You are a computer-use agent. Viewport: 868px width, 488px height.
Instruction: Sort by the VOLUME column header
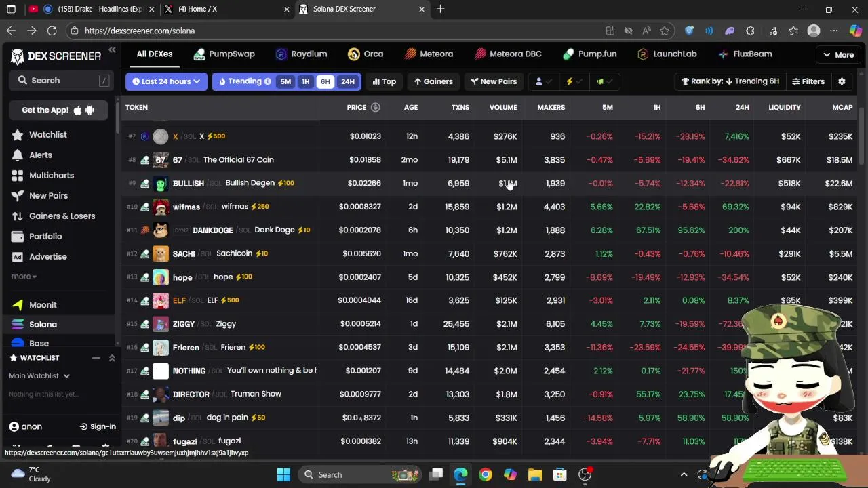(x=503, y=107)
